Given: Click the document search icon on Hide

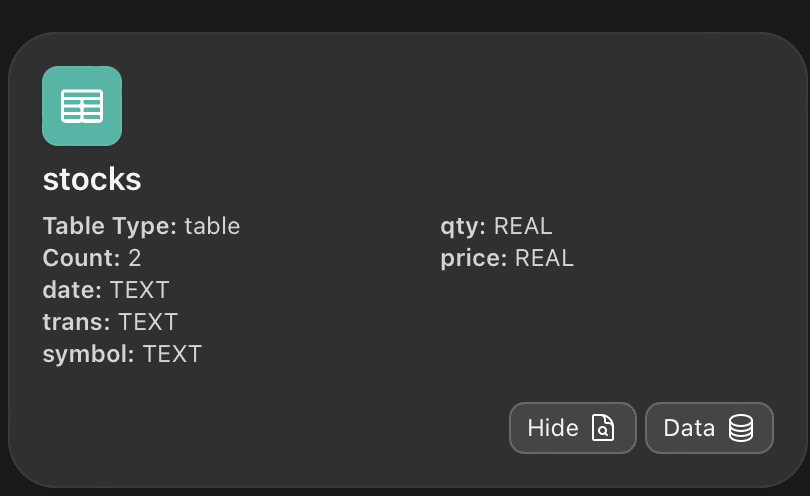Looking at the screenshot, I should (603, 428).
